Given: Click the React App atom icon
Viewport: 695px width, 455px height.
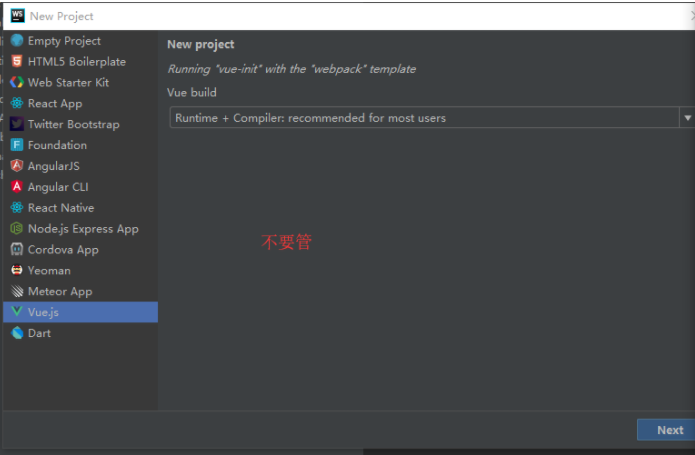Looking at the screenshot, I should (x=17, y=103).
